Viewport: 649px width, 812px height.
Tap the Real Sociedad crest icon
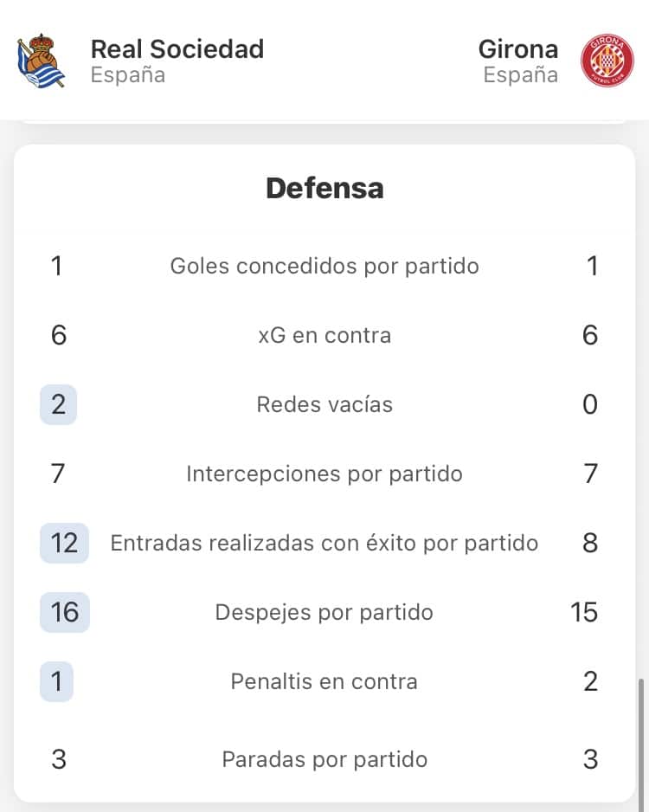(x=42, y=61)
